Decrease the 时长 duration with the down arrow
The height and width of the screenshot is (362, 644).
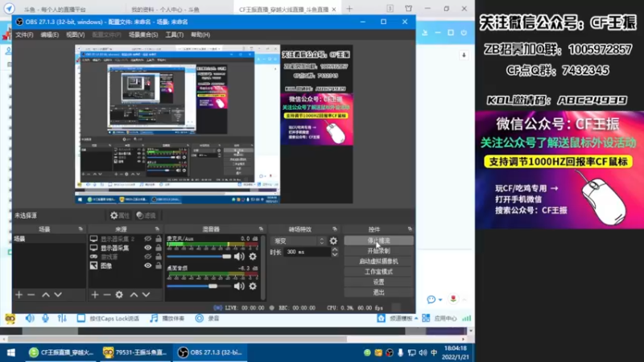[x=335, y=255]
